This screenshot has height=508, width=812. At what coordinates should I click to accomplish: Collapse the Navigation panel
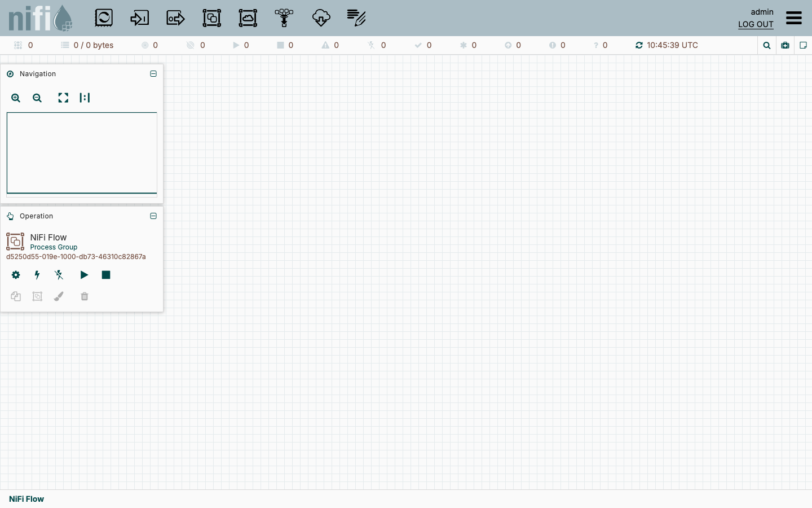coord(153,74)
